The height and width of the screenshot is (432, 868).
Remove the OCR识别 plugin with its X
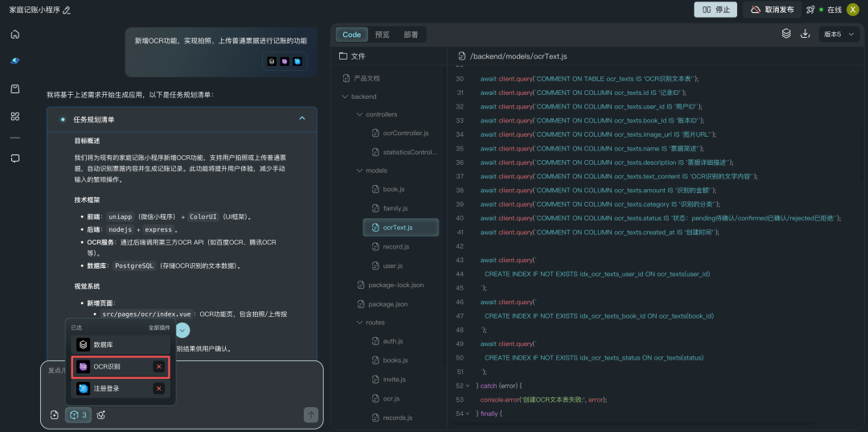pyautogui.click(x=159, y=367)
